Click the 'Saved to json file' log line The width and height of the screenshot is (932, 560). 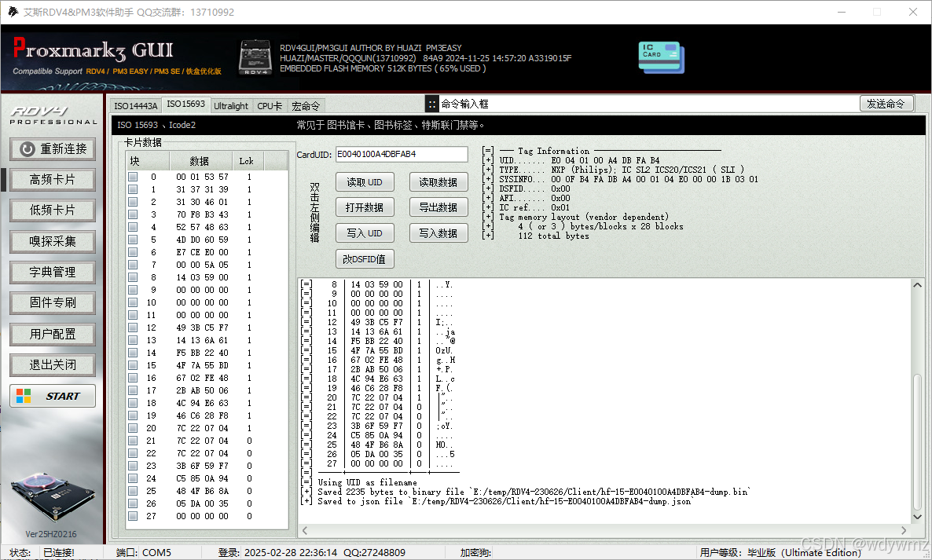pos(497,501)
